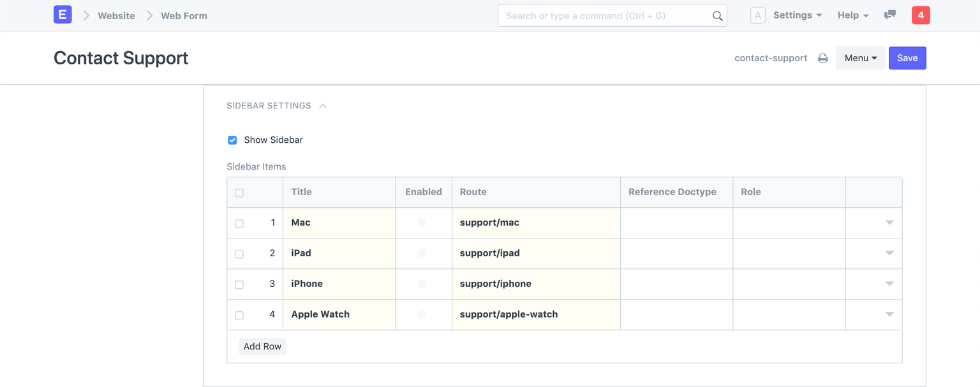Open notifications showing 4 unread
Screen dimensions: 980x387
pos(921,15)
